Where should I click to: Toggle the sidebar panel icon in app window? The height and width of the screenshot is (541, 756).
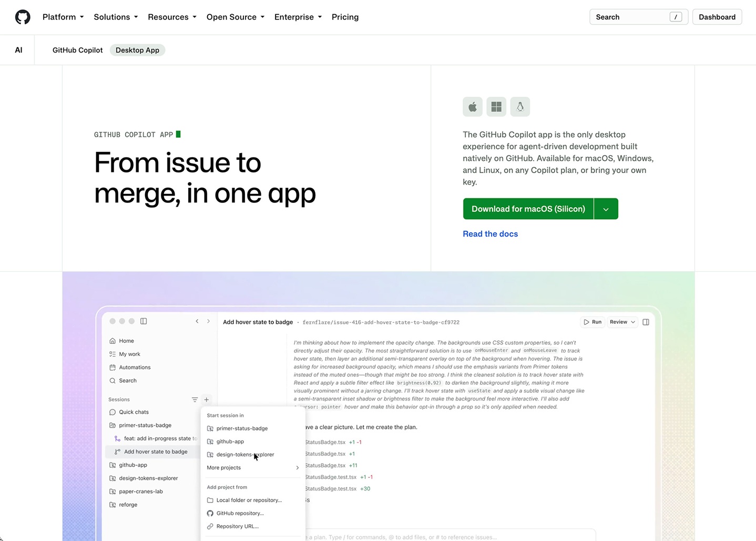(144, 321)
